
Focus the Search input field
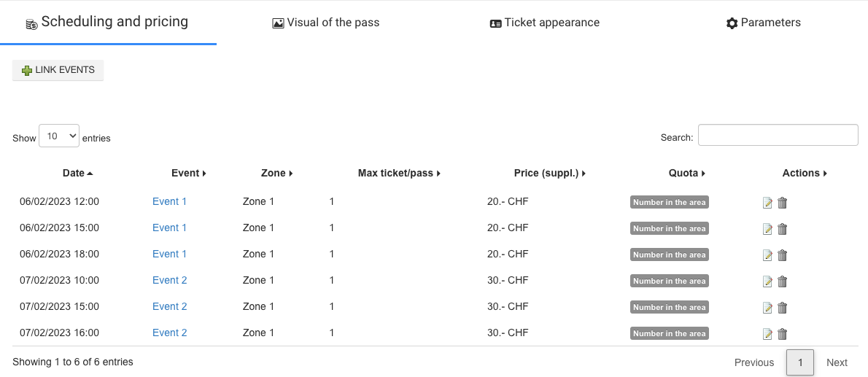click(x=778, y=135)
